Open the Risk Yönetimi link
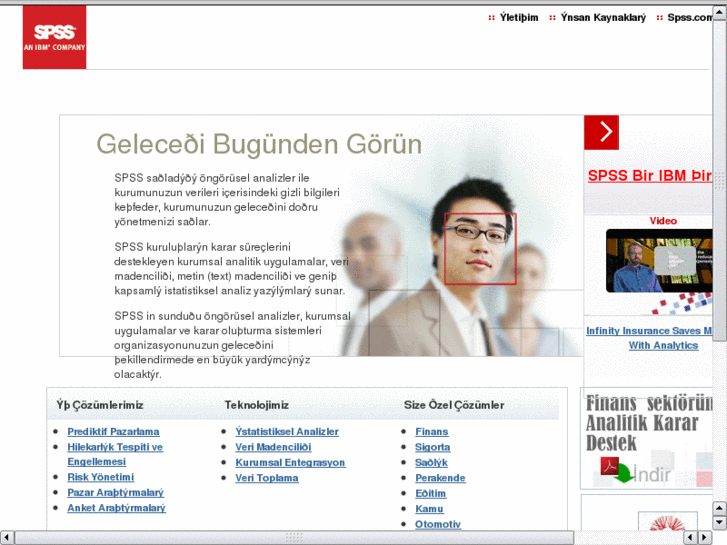 click(x=101, y=477)
